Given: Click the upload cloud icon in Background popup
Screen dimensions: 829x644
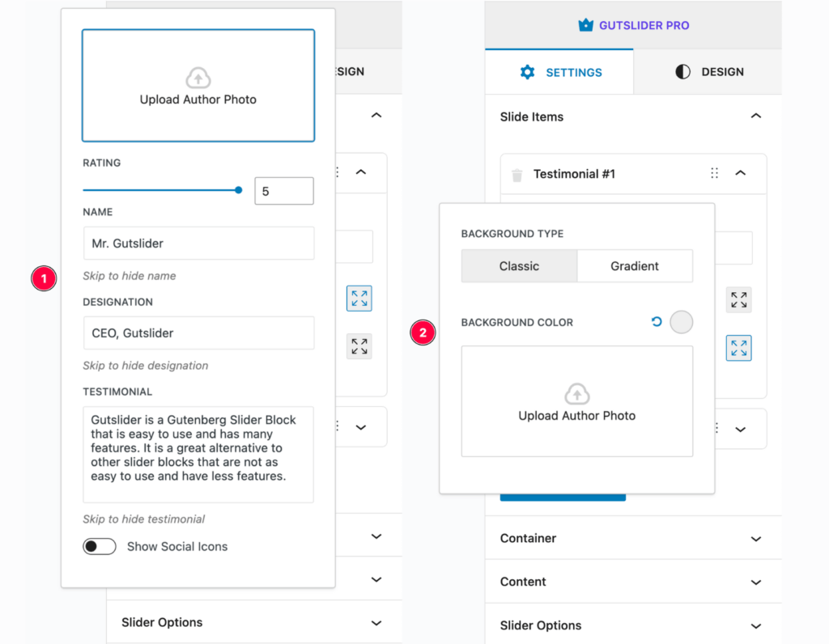Looking at the screenshot, I should click(576, 394).
